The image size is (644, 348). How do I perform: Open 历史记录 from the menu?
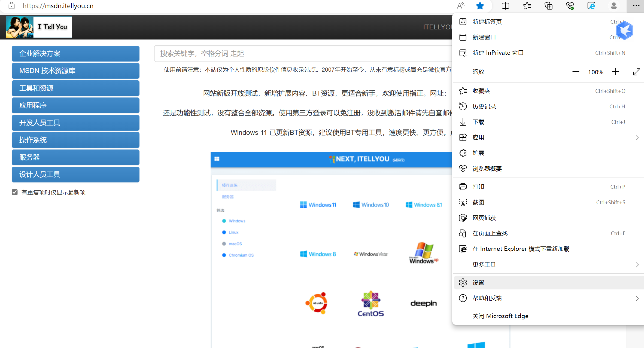[x=548, y=106]
